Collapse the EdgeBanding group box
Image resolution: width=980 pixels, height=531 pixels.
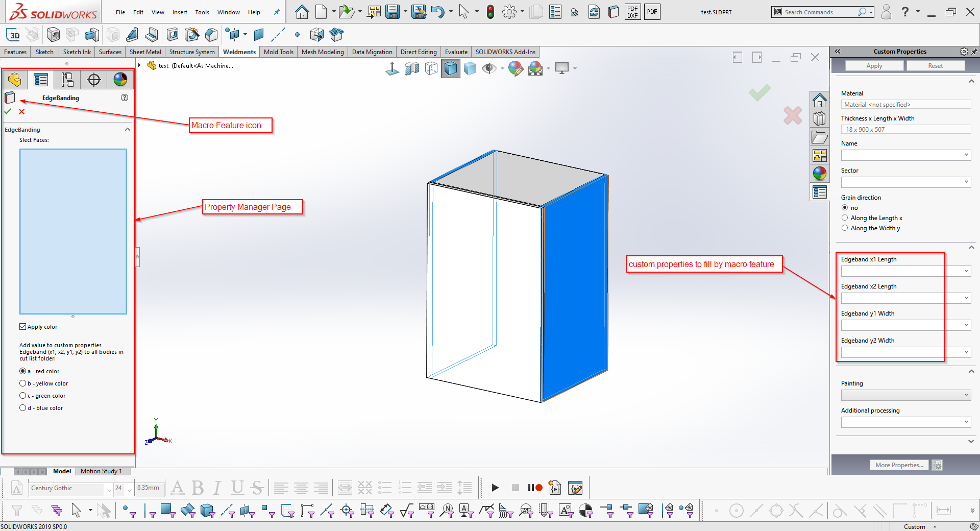coord(128,130)
